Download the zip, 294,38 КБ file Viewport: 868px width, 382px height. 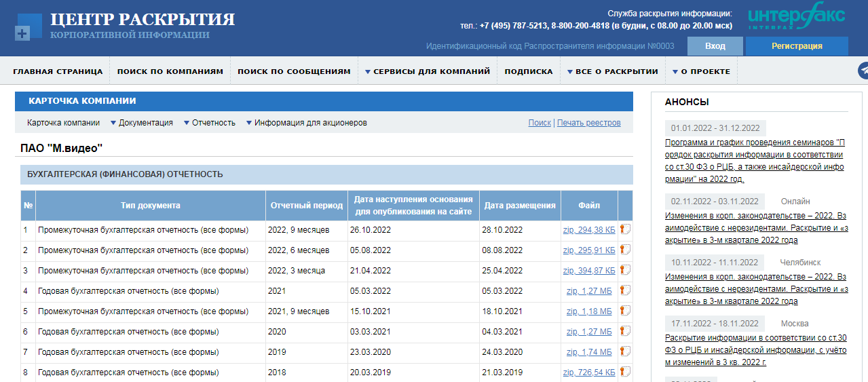pos(588,230)
